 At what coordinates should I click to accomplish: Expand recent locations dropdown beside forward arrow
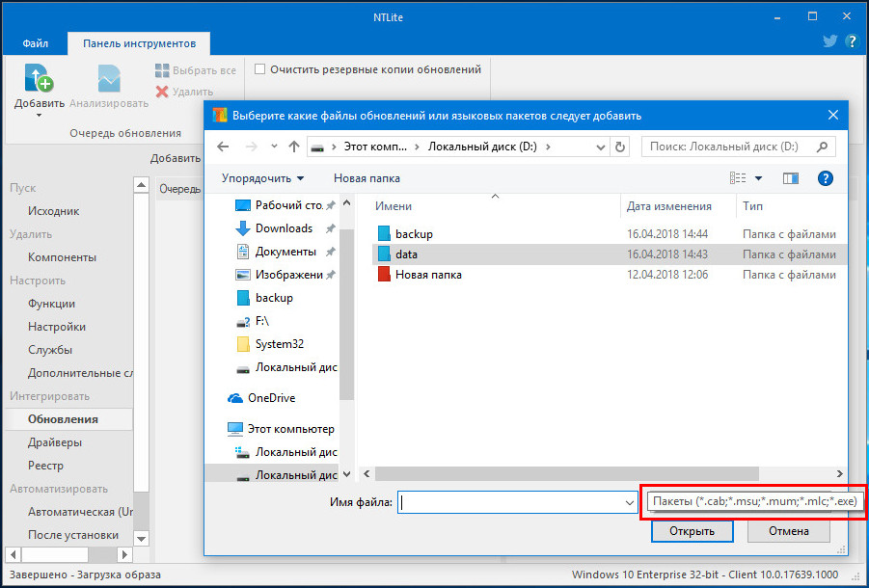click(274, 147)
